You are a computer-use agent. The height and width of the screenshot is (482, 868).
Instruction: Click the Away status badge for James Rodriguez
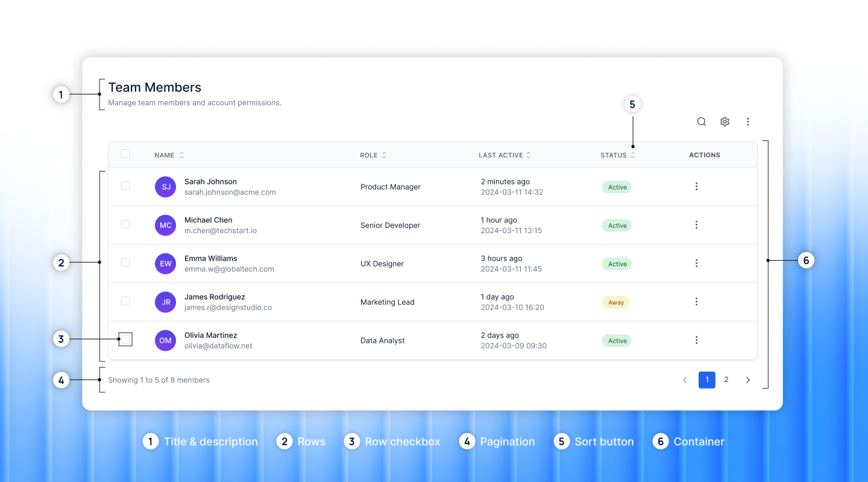pyautogui.click(x=615, y=302)
